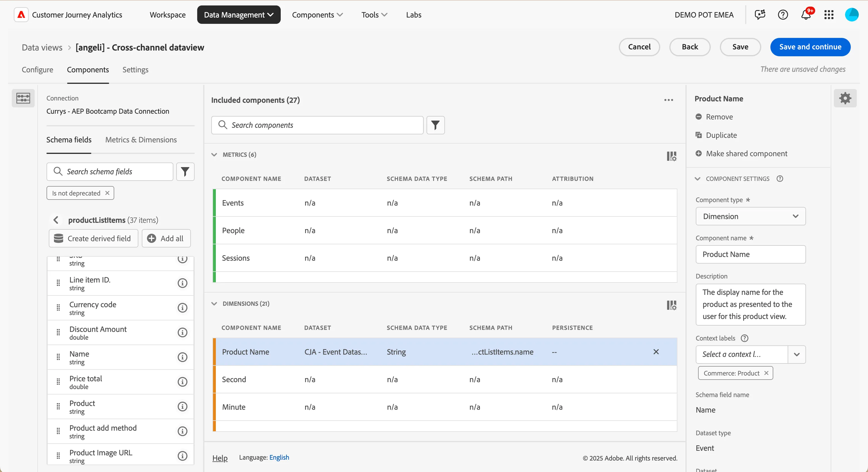The height and width of the screenshot is (472, 868).
Task: Open the help question mark icon
Action: coord(783,15)
